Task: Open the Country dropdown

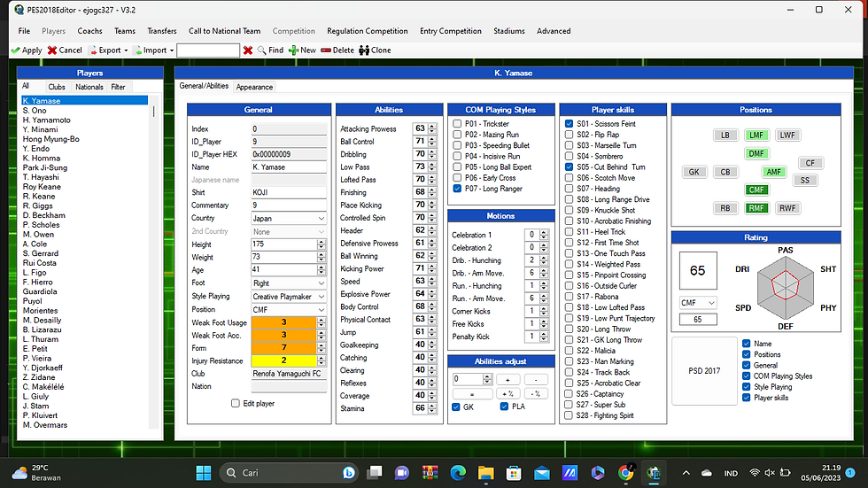Action: pyautogui.click(x=289, y=219)
